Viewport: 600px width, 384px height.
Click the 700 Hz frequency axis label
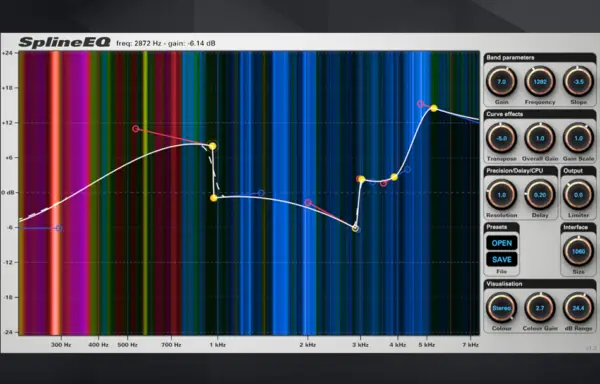click(171, 345)
